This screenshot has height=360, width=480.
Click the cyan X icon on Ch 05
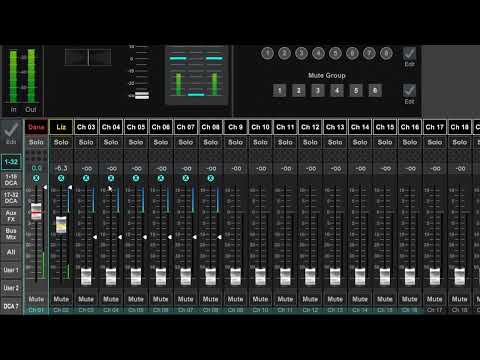(136, 178)
